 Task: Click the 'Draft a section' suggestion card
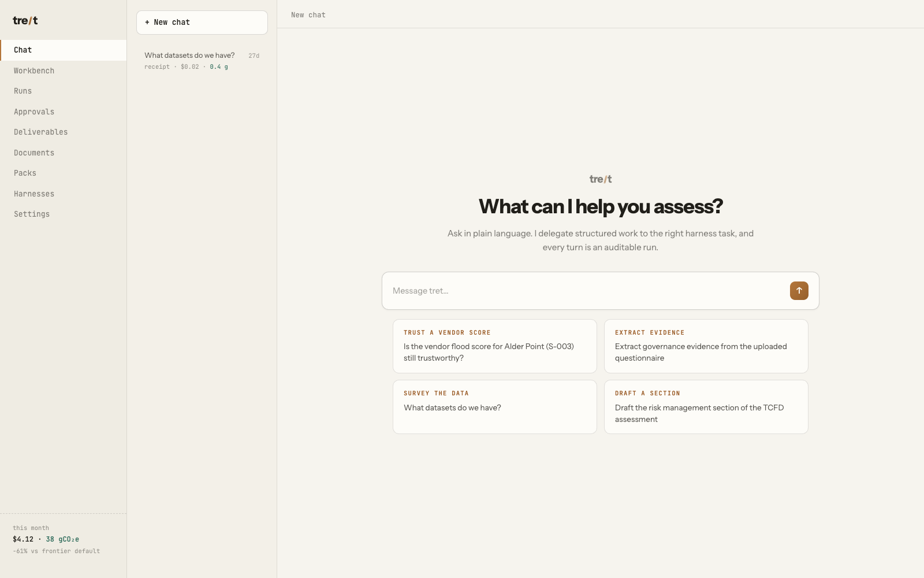click(x=706, y=407)
